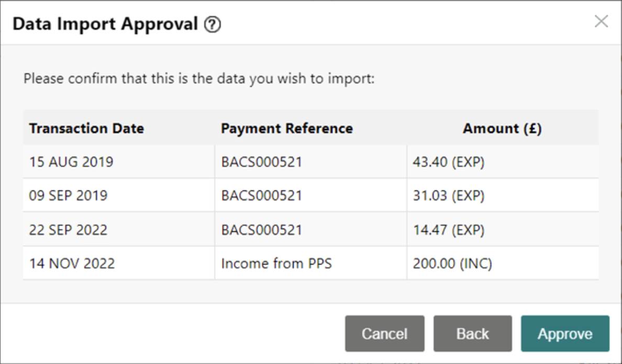622x364 pixels.
Task: Select the 22 SEP 2022 date cell
Action: 119,230
